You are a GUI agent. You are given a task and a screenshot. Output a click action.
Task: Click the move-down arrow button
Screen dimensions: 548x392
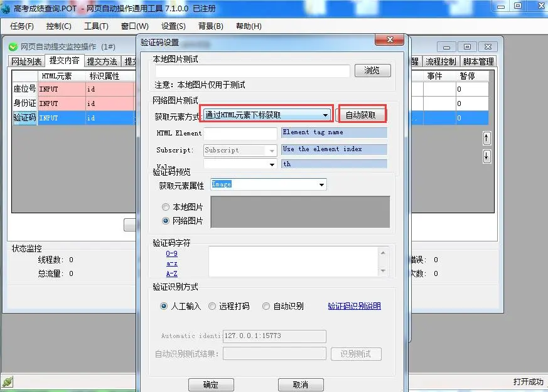click(x=486, y=157)
